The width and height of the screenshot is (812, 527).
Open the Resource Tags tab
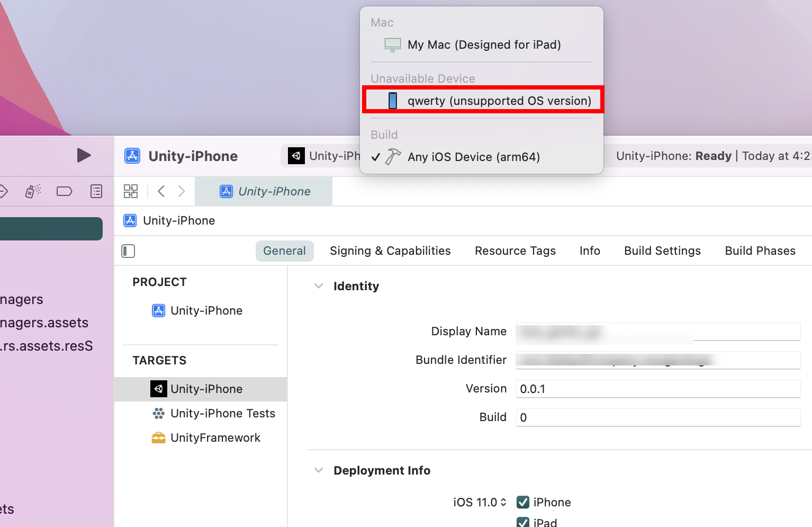(515, 251)
